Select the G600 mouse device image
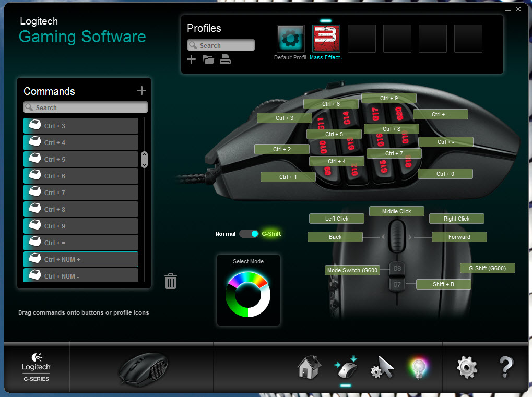The width and height of the screenshot is (532, 397). coord(143,369)
